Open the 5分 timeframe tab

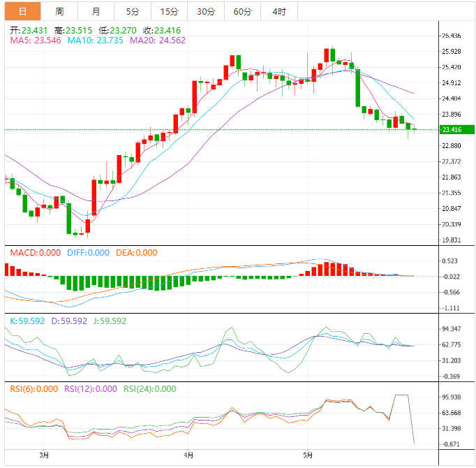coord(133,12)
